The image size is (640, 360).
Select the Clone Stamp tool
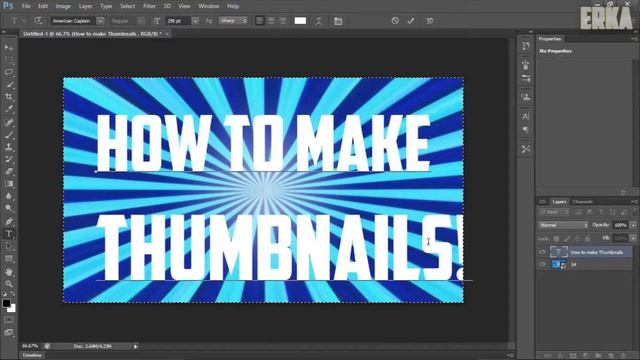pos(9,147)
